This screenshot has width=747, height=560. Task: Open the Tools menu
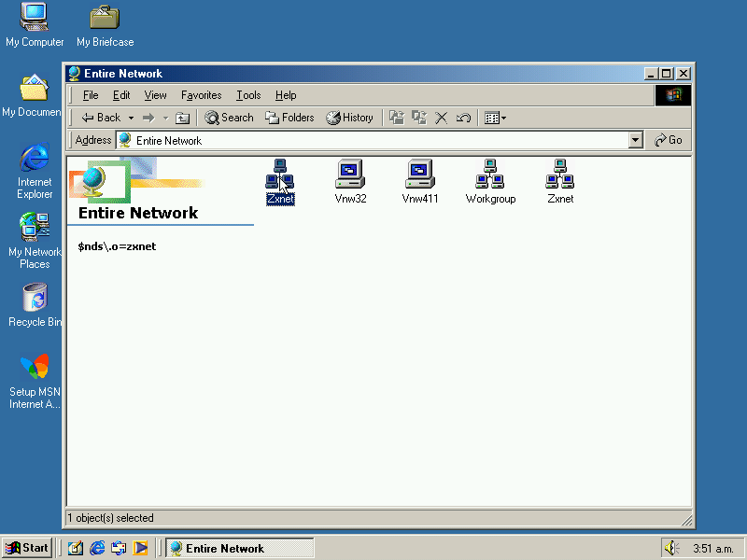[248, 95]
